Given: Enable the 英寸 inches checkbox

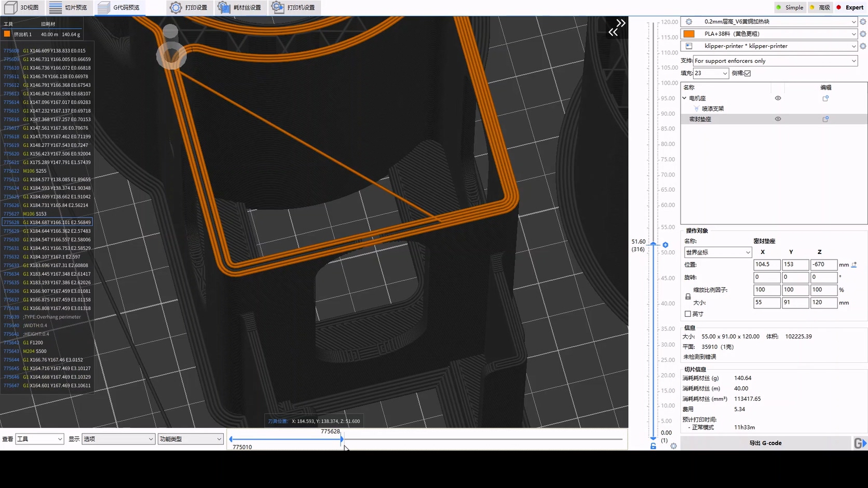Looking at the screenshot, I should (688, 314).
